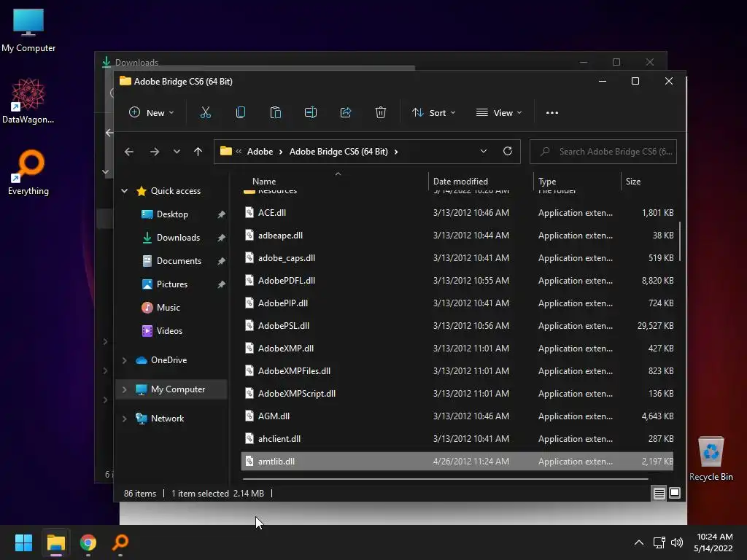Image resolution: width=747 pixels, height=560 pixels.
Task: Select the AdobeXMPScript.dll file
Action: 457,394
